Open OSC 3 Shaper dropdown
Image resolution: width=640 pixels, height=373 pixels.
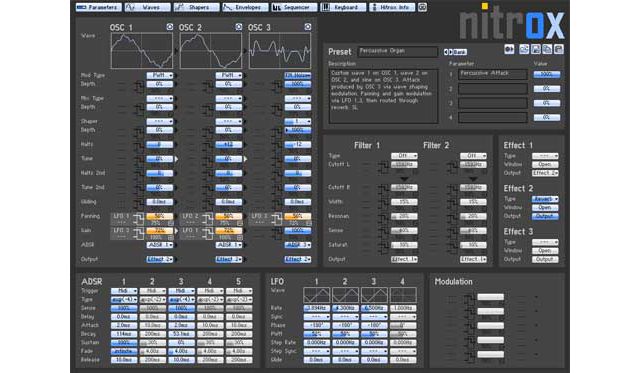(x=298, y=121)
